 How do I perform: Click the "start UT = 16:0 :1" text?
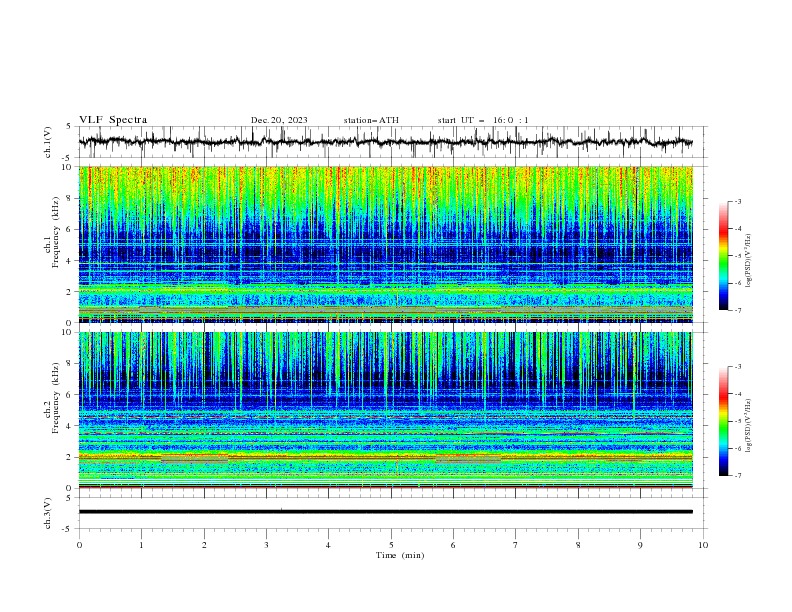(x=483, y=120)
